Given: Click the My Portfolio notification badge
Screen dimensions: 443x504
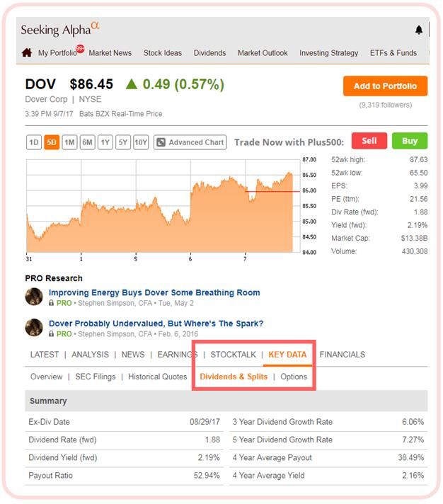Looking at the screenshot, I should tap(80, 49).
